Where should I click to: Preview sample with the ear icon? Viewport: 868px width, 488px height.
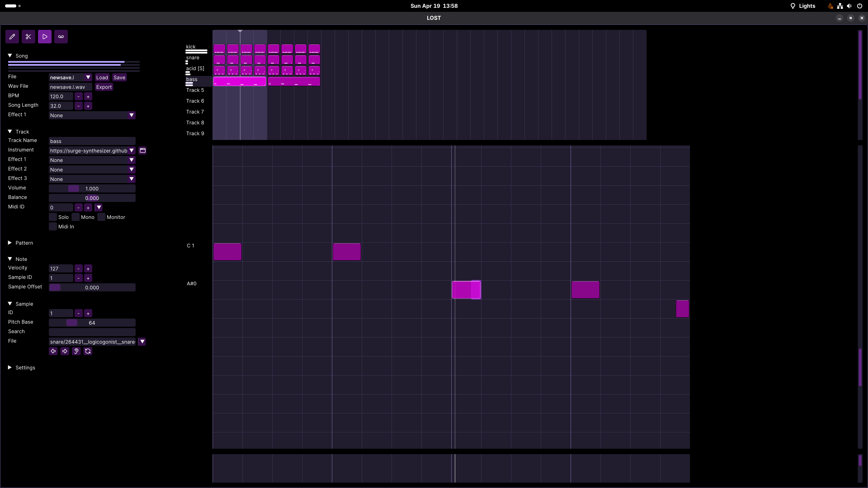click(x=76, y=351)
